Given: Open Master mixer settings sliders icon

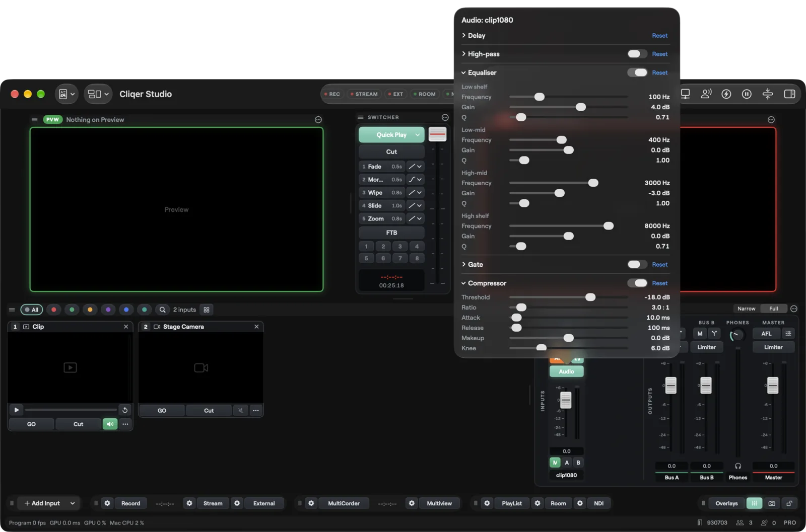Looking at the screenshot, I should (788, 334).
